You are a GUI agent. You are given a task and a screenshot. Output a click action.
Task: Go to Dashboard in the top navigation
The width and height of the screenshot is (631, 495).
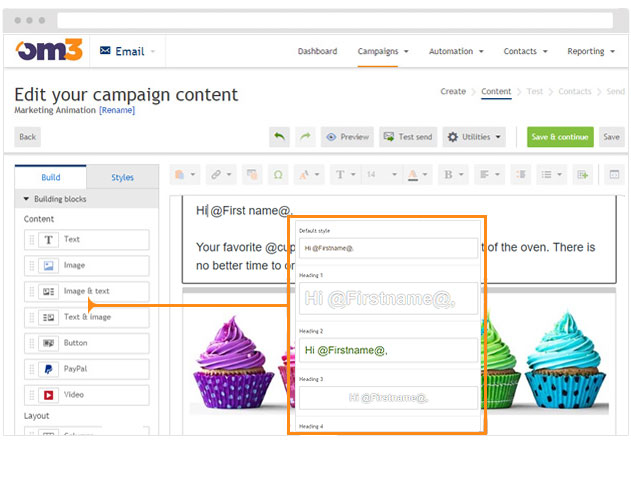pyautogui.click(x=317, y=51)
